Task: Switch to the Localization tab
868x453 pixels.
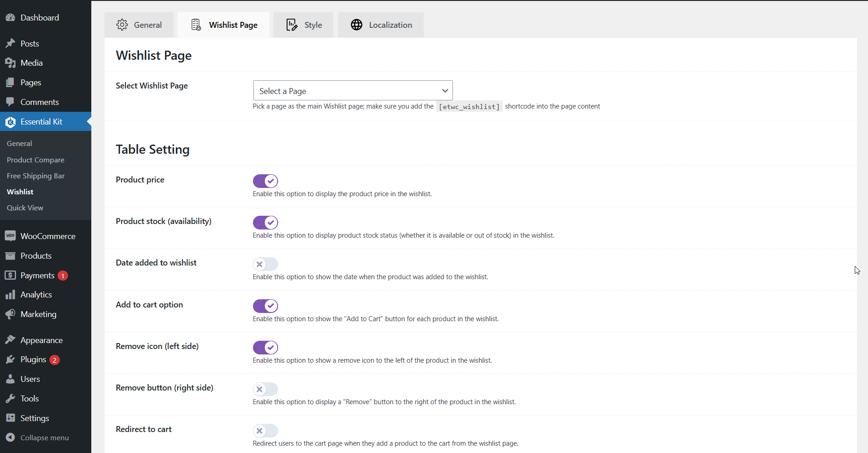Action: point(381,25)
